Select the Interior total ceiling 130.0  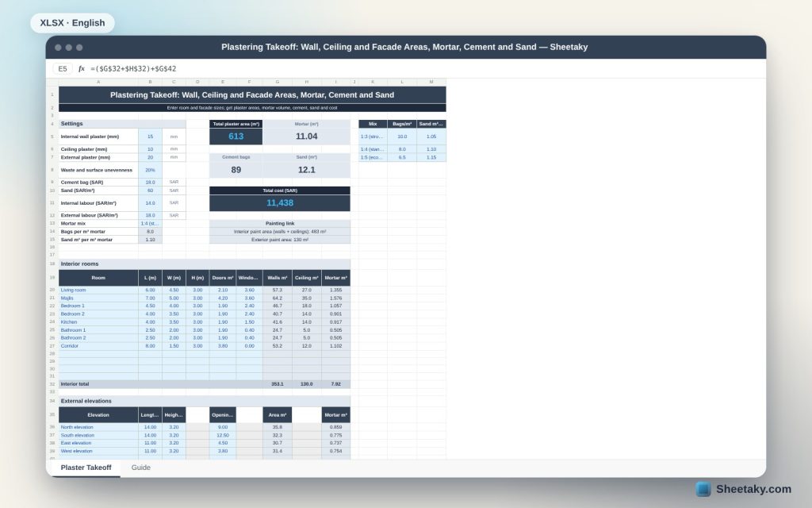(307, 384)
